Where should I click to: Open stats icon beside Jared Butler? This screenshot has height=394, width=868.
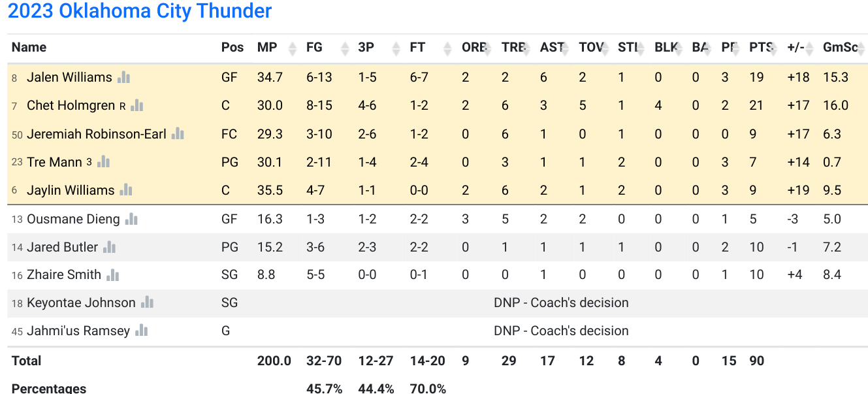click(x=109, y=247)
